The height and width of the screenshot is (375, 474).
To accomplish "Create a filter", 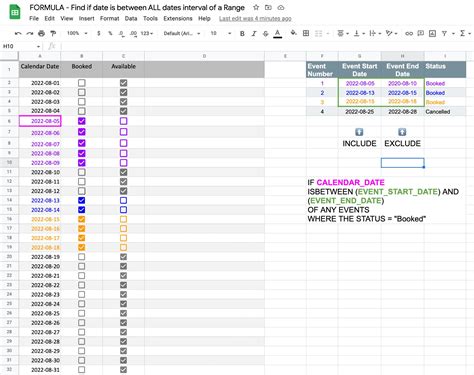I will tap(444, 33).
